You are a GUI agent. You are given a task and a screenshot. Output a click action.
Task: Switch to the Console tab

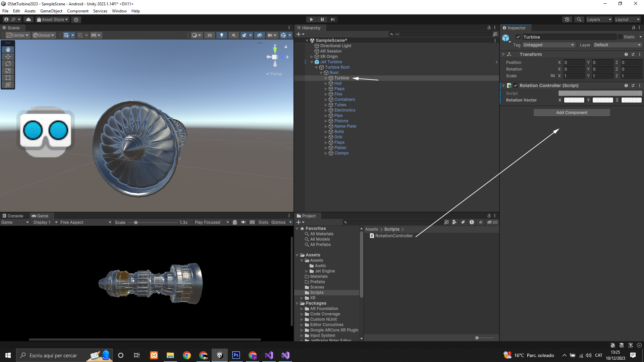point(13,216)
